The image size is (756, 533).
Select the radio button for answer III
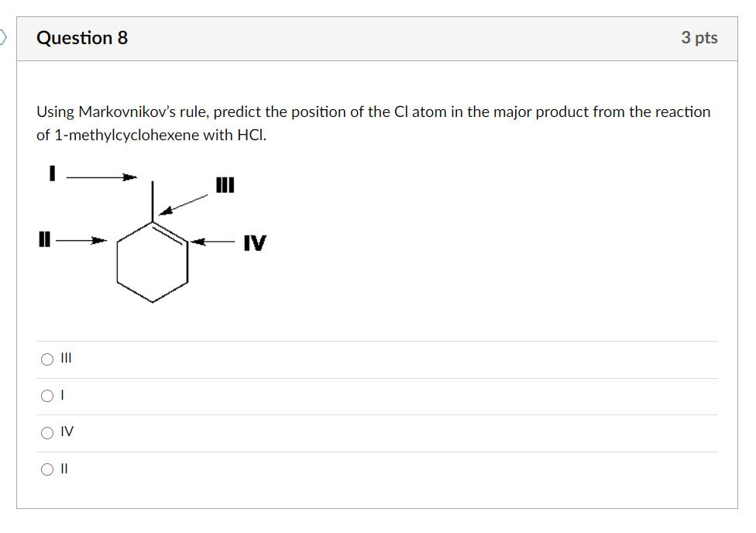(46, 358)
